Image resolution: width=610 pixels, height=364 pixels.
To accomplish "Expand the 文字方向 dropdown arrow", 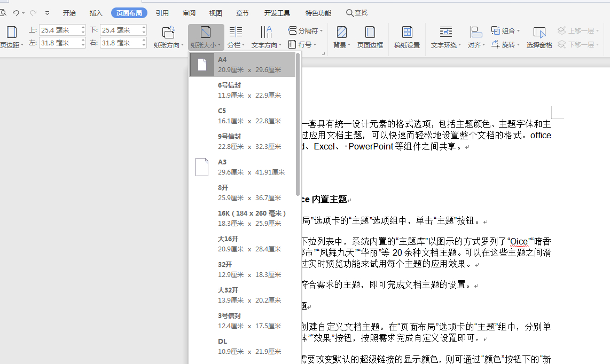I will 280,45.
